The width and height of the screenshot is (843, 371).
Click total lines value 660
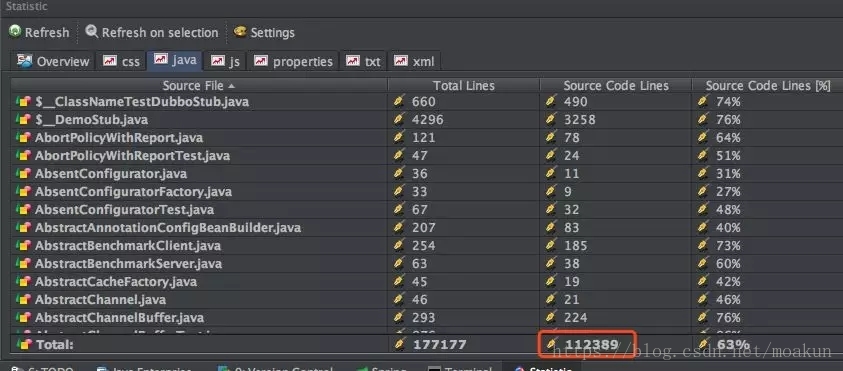[423, 102]
